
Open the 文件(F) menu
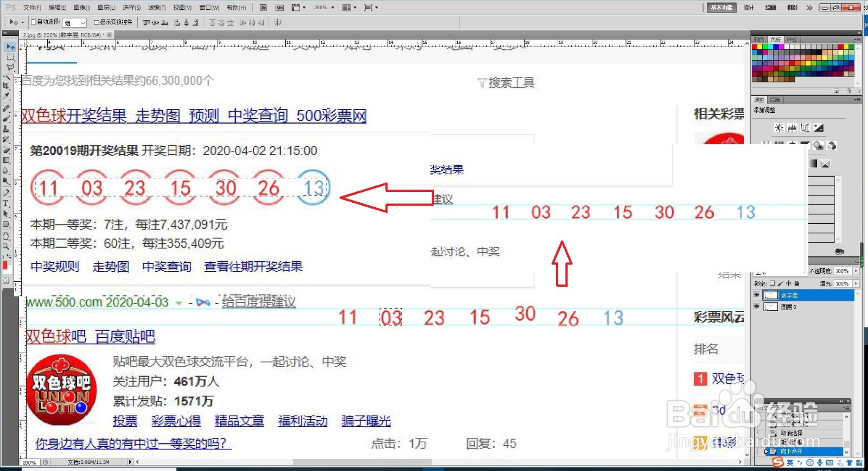(32, 8)
